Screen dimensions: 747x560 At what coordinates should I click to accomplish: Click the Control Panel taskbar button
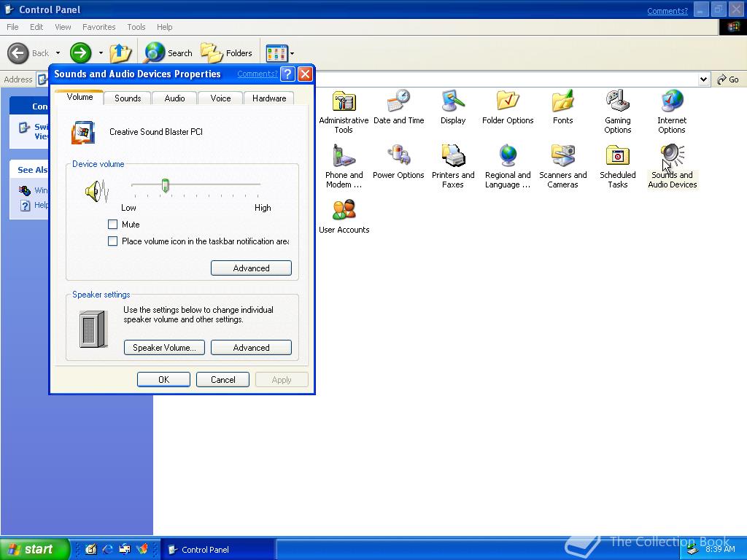coord(217,550)
